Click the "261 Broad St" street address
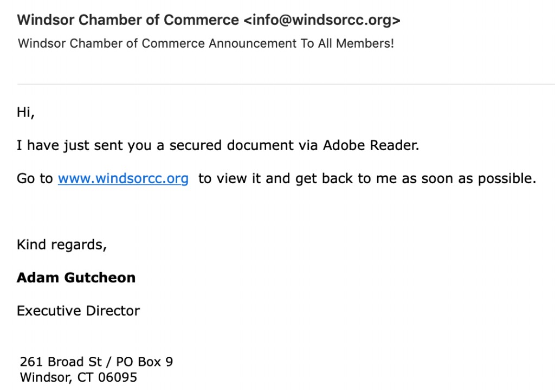This screenshot has width=555, height=392. pos(61,362)
